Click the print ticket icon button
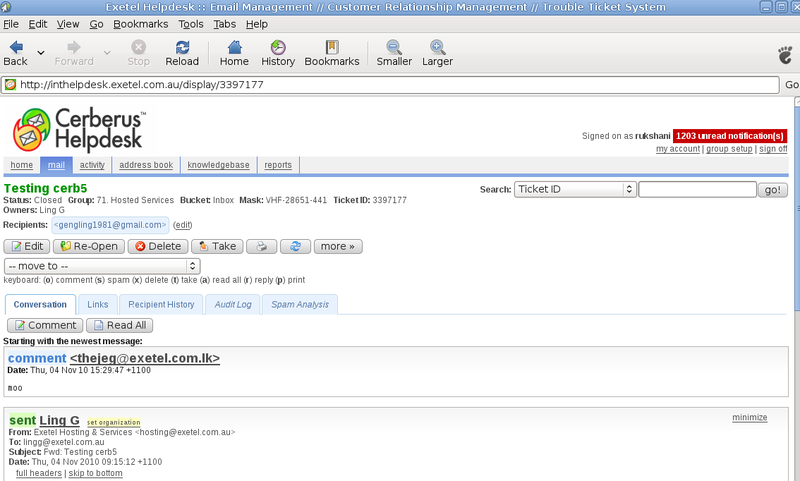Viewport: 800px width, 481px height. 262,246
